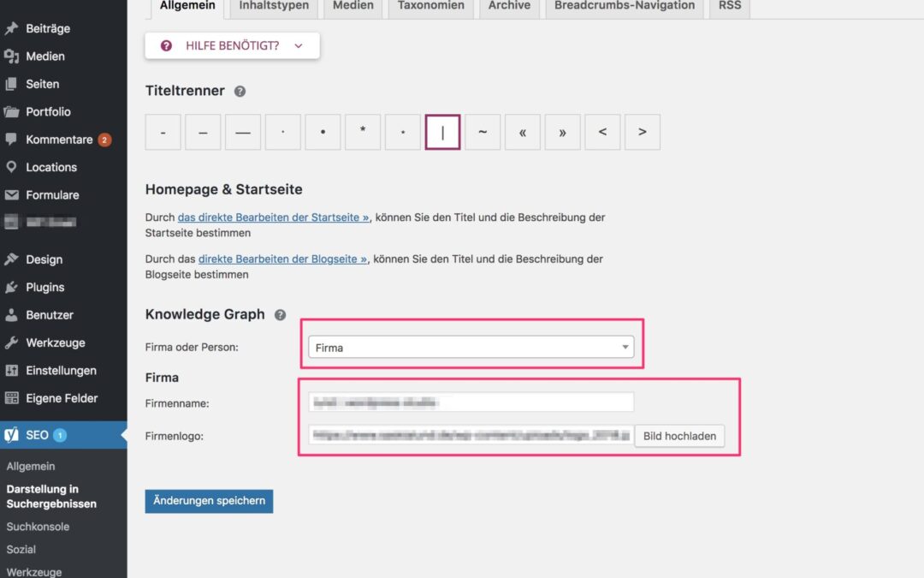
Task: Expand the Hilfe benötigt panel
Action: 232,46
